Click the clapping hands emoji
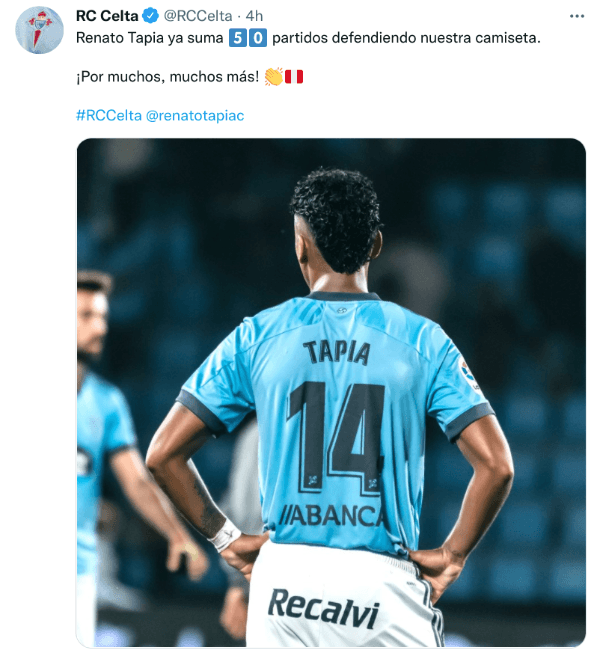 [274, 77]
